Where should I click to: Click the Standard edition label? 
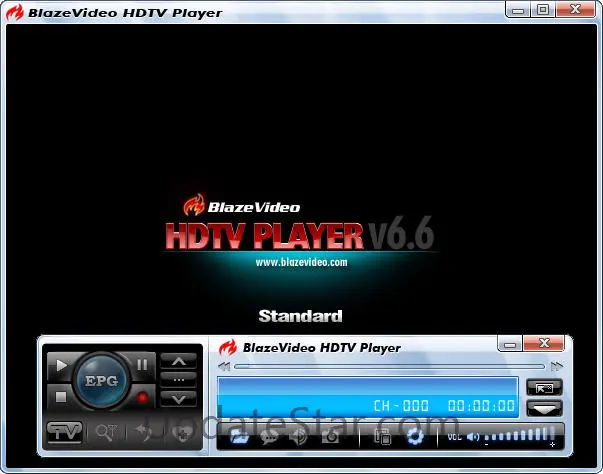click(x=300, y=316)
